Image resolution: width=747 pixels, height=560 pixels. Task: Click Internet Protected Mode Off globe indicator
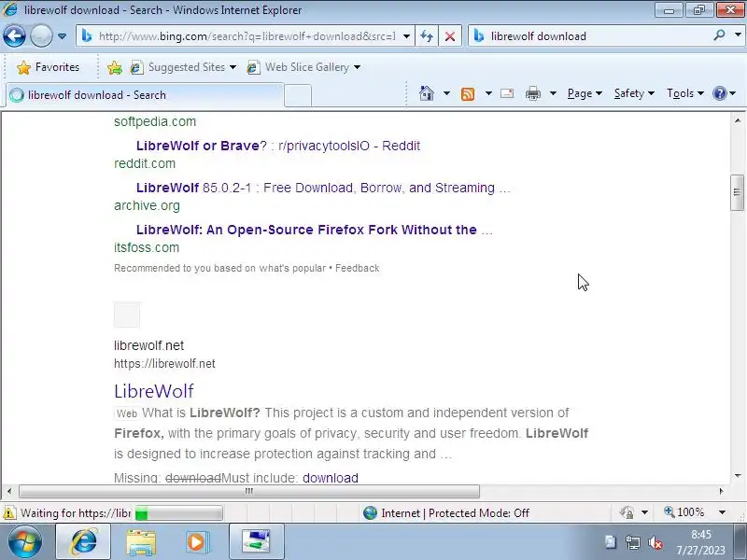(446, 512)
